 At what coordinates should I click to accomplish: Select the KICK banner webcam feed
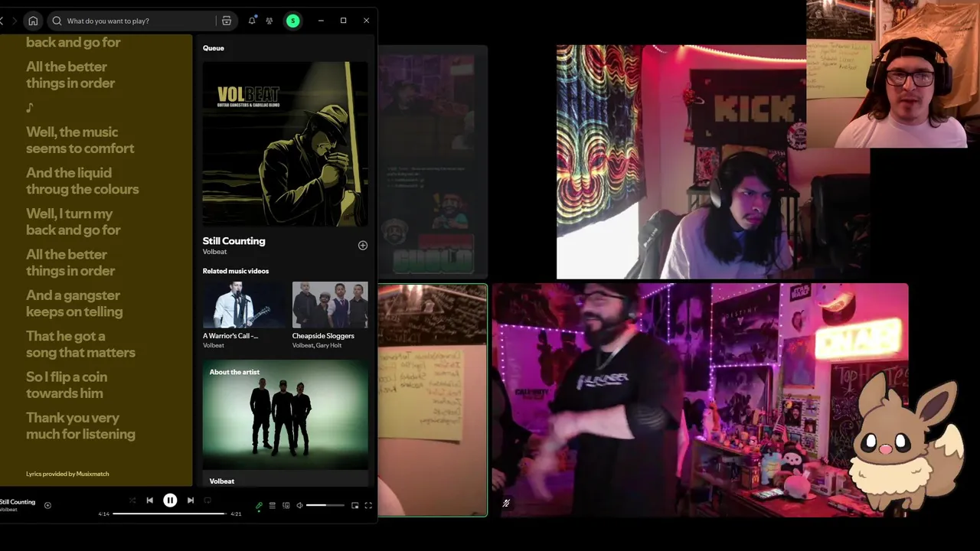pos(713,161)
